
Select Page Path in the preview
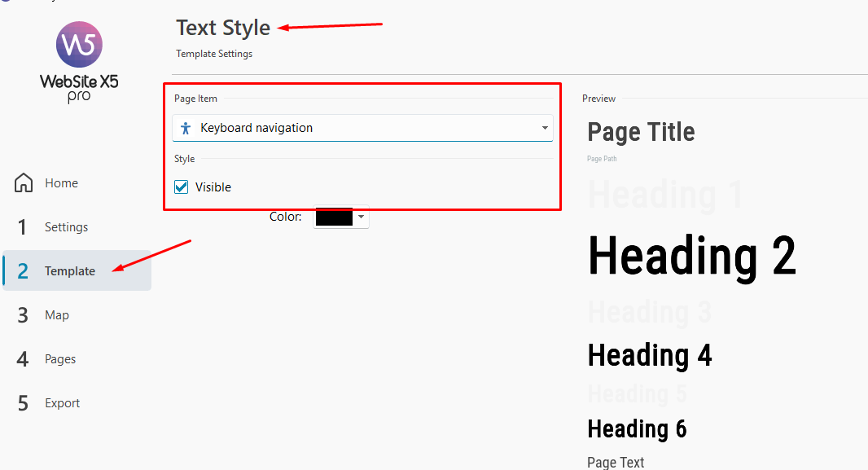[x=602, y=159]
